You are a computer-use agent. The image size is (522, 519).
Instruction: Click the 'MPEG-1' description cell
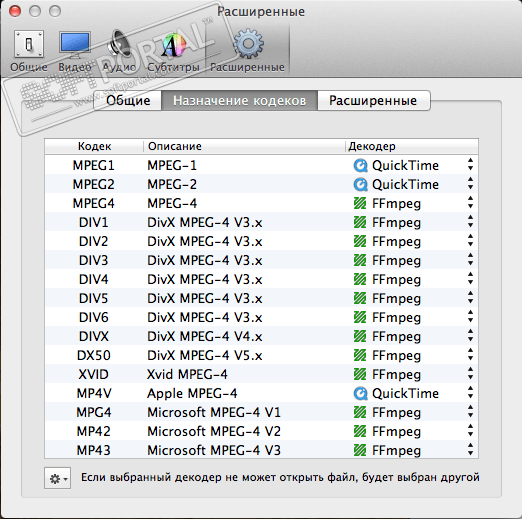tap(172, 165)
